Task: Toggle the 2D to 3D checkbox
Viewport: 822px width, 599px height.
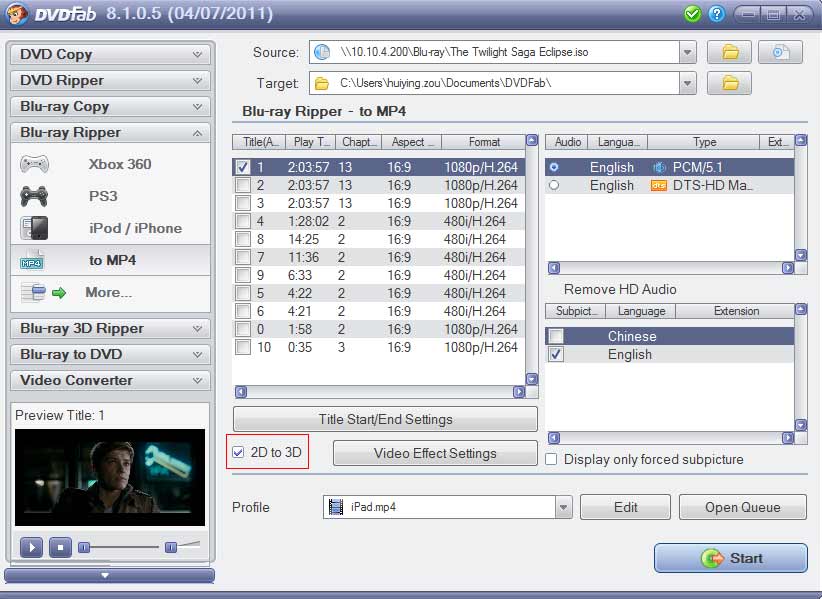Action: (239, 452)
